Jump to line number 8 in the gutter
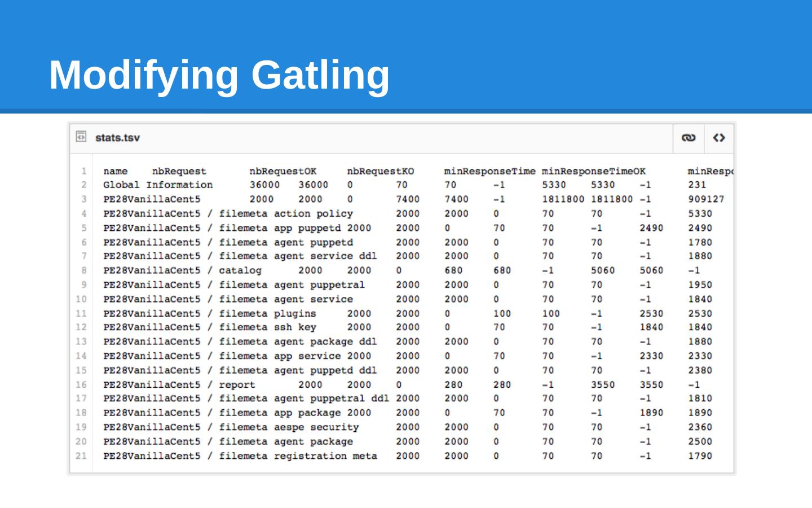Screen dimensions: 812x508 click(x=83, y=270)
